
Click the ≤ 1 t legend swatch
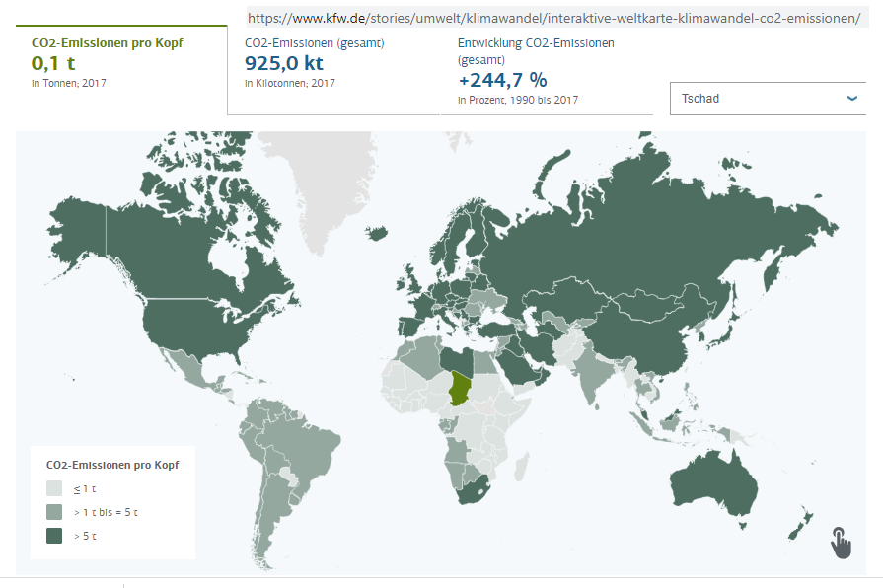click(x=54, y=488)
